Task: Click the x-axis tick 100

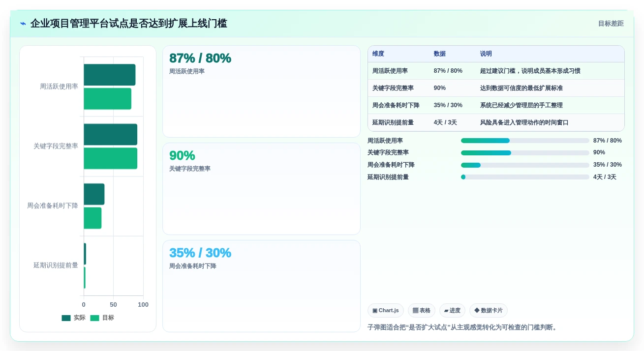Action: pyautogui.click(x=143, y=305)
